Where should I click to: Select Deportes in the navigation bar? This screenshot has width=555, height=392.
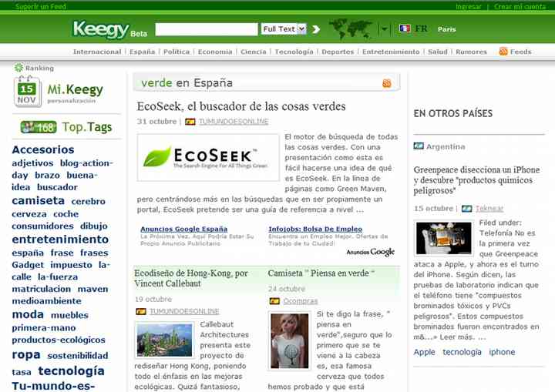click(x=338, y=52)
